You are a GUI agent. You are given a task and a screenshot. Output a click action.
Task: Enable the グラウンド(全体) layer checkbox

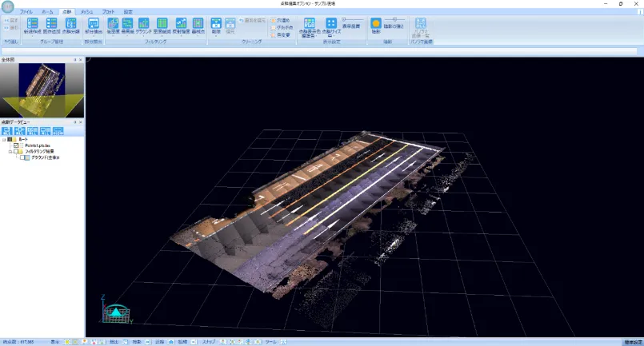[x=24, y=157]
